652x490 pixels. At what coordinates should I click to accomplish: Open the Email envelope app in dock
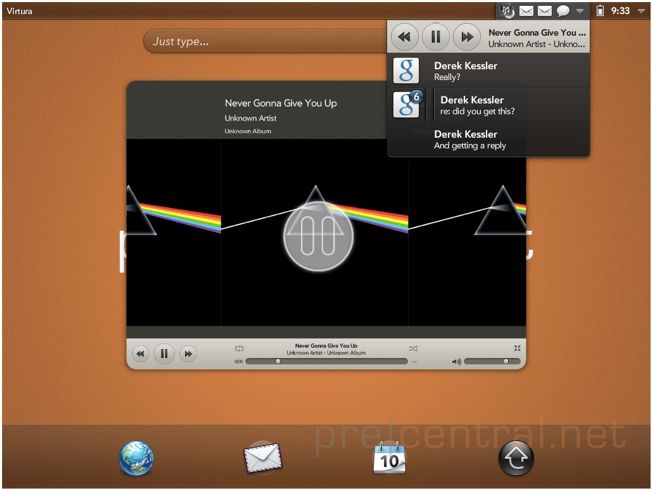click(263, 458)
